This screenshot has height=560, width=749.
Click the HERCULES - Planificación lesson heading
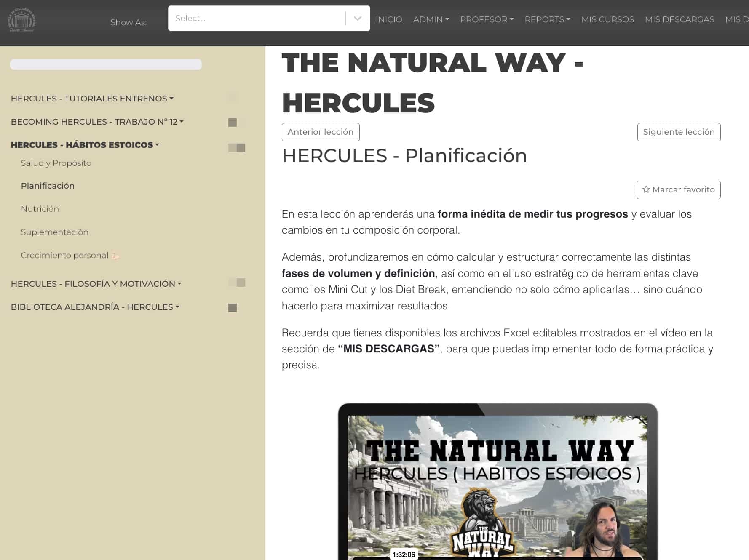point(404,156)
